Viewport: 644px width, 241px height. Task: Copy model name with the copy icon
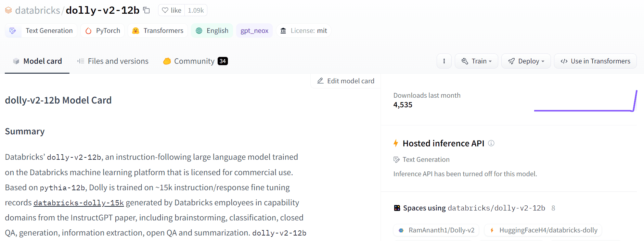click(146, 10)
